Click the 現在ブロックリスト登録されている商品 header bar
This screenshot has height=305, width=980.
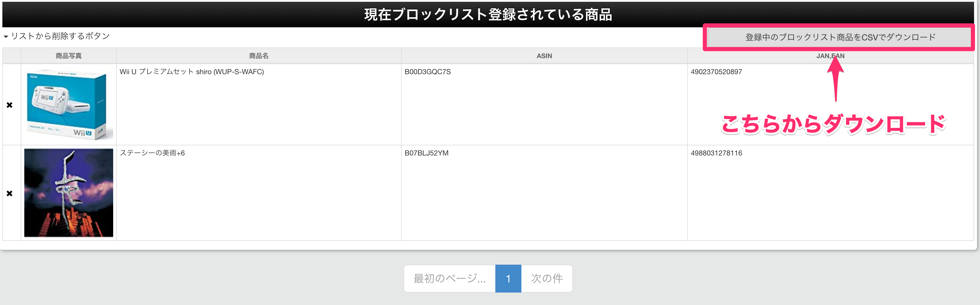pyautogui.click(x=488, y=15)
